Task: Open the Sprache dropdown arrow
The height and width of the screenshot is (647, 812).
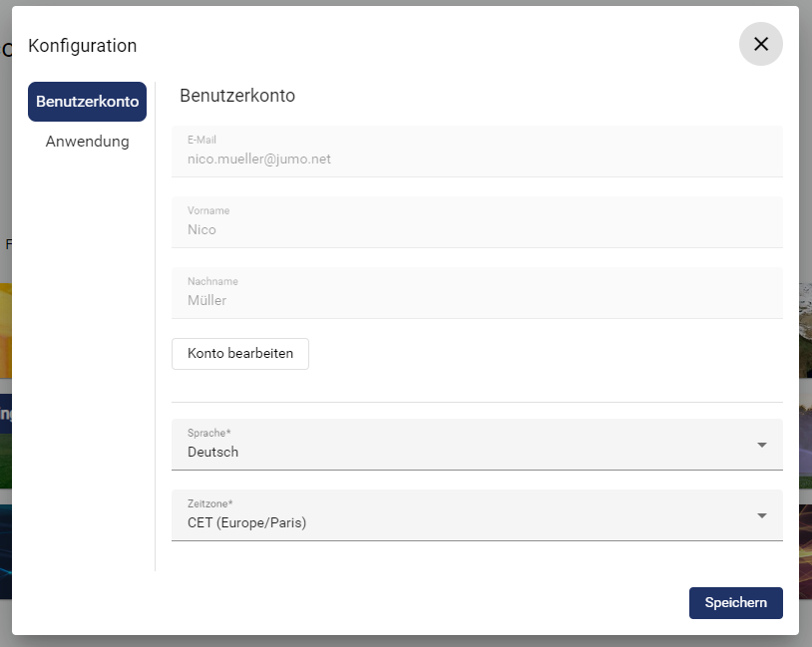Action: pyautogui.click(x=761, y=445)
